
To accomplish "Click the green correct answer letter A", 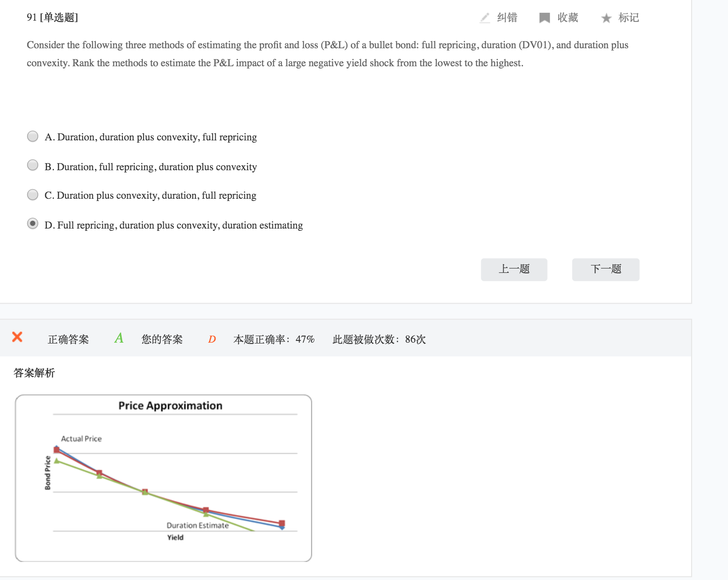I will coord(119,338).
